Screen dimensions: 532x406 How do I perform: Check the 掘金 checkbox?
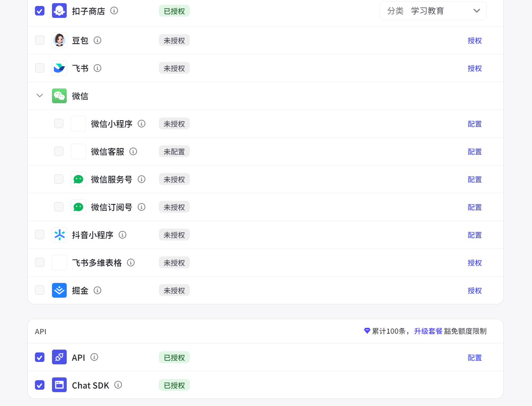coord(40,290)
